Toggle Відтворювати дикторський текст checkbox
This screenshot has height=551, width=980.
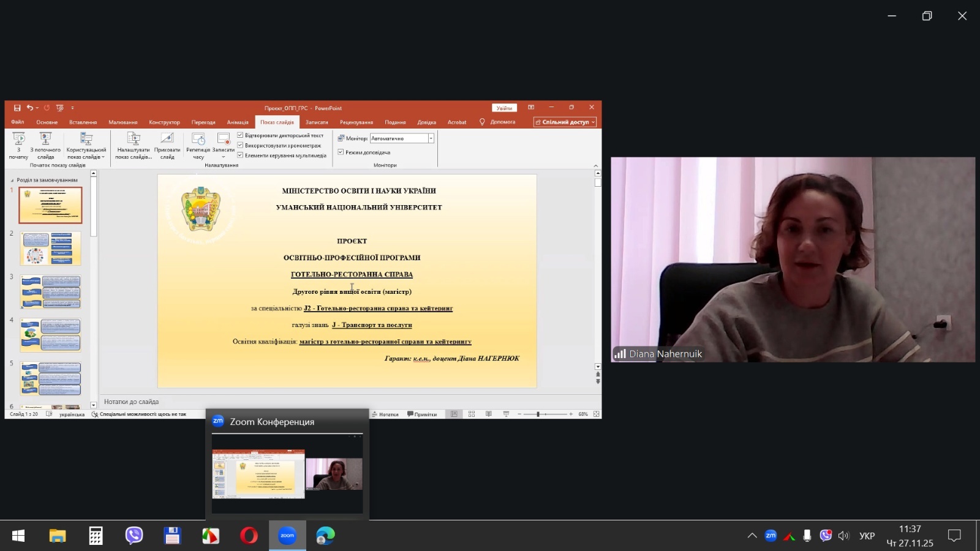point(241,135)
